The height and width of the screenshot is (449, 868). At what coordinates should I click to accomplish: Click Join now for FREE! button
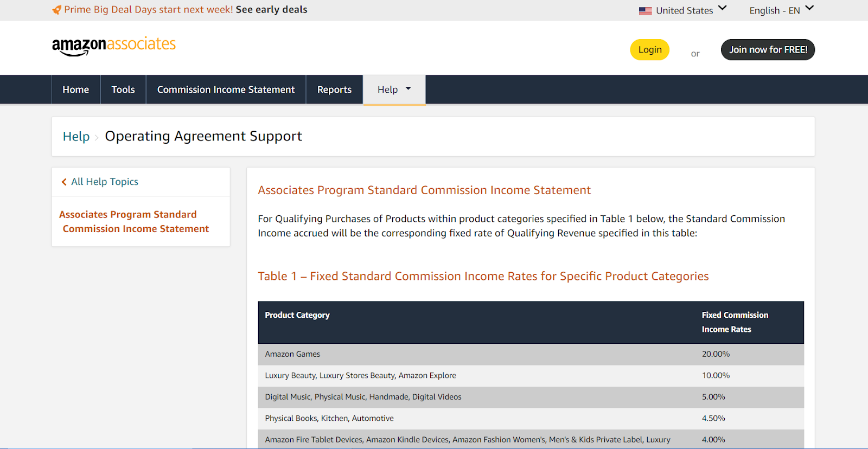tap(768, 50)
